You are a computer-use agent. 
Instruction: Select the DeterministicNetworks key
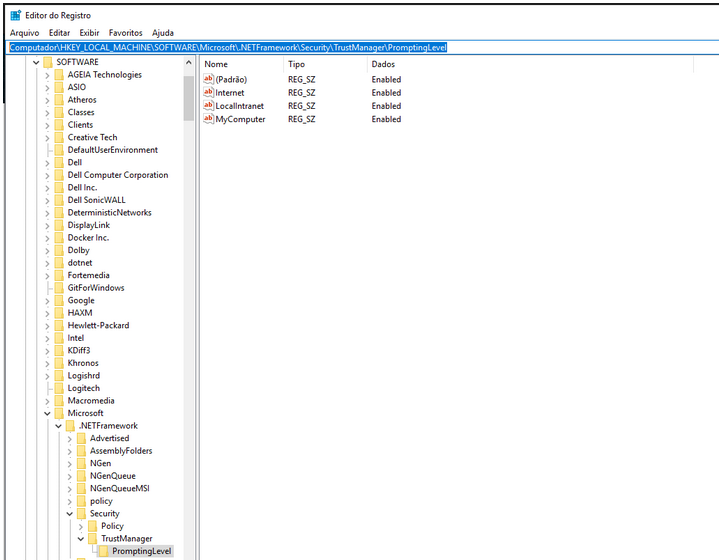[x=109, y=212]
